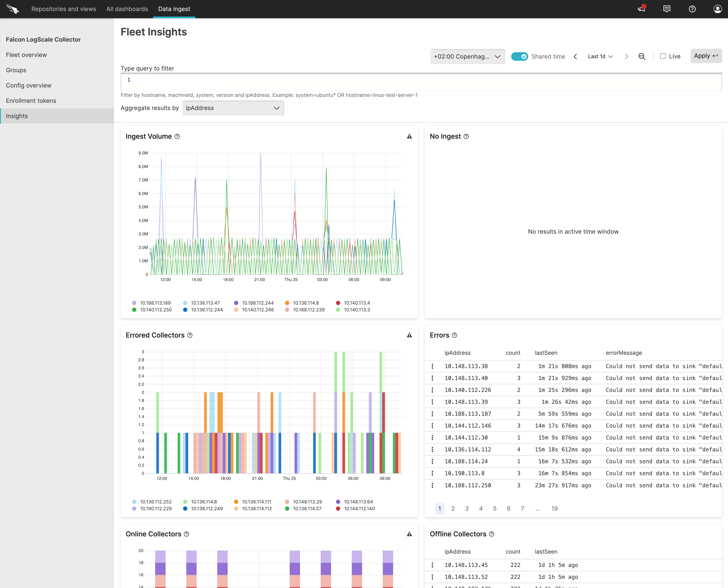Open the Aggregate results by ipAddress dropdown
Viewport: 728px width, 588px height.
[233, 108]
